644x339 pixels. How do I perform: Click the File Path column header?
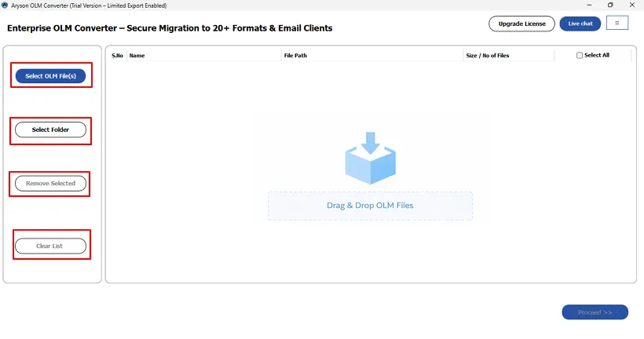295,56
